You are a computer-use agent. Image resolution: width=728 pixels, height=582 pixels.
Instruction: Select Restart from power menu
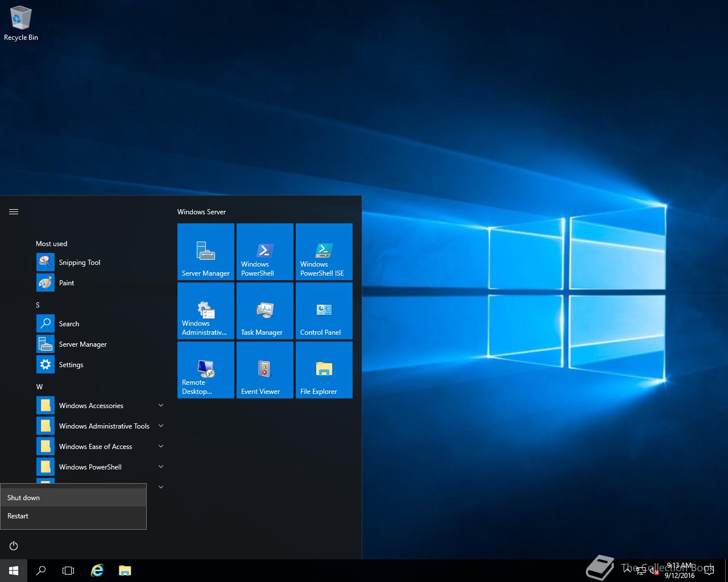pos(73,516)
